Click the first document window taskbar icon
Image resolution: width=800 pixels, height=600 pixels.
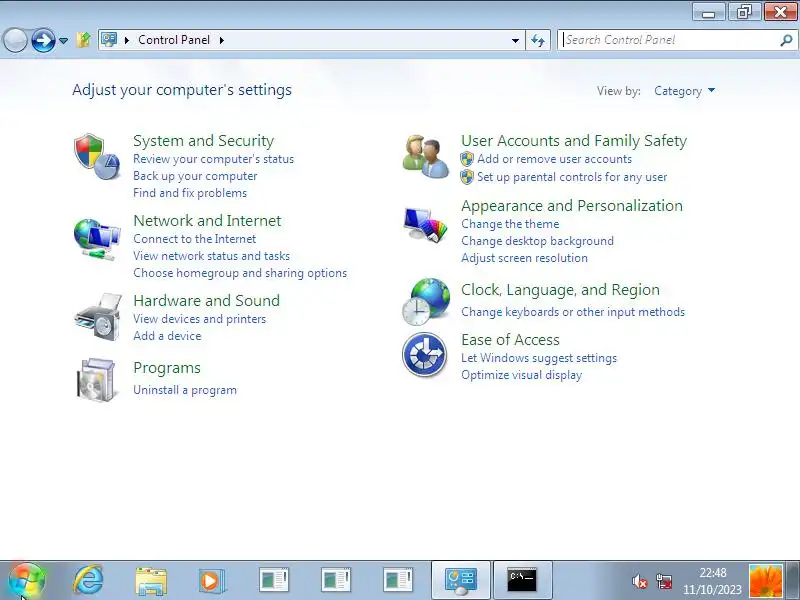(274, 581)
